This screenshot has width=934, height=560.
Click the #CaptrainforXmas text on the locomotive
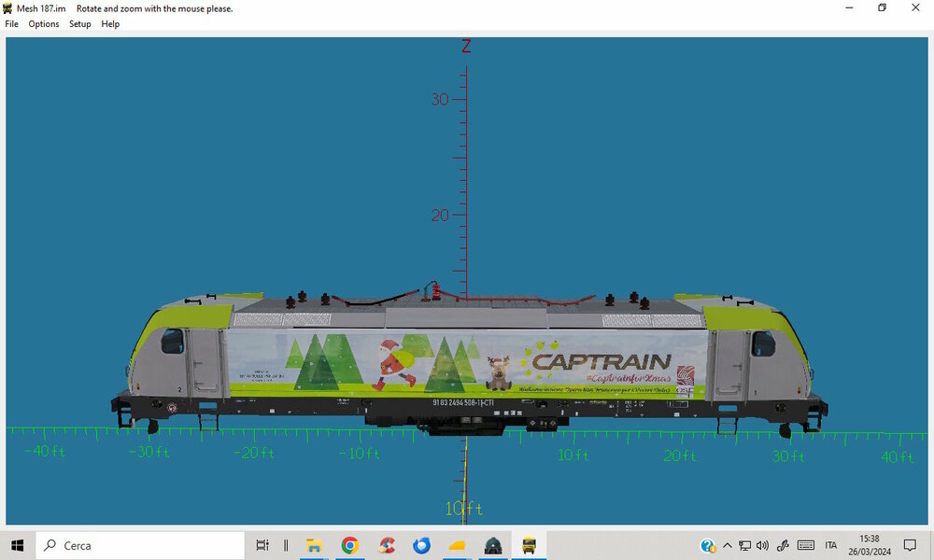(629, 378)
